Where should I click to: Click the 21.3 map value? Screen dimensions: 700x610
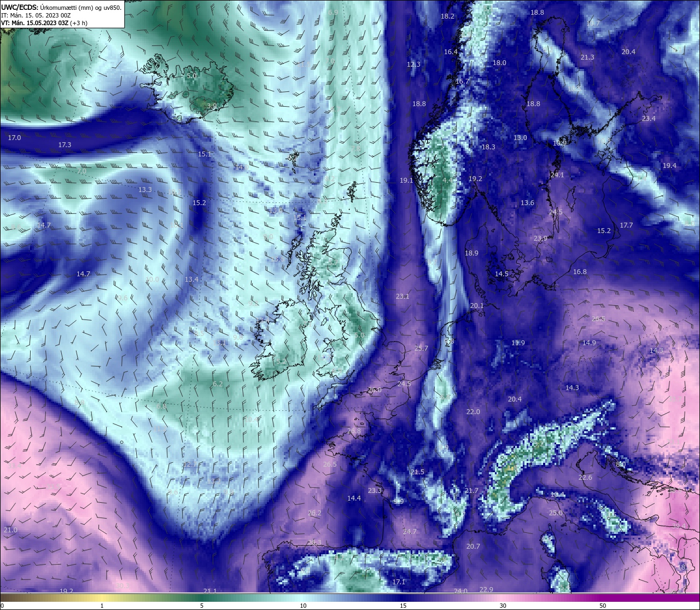click(x=587, y=57)
